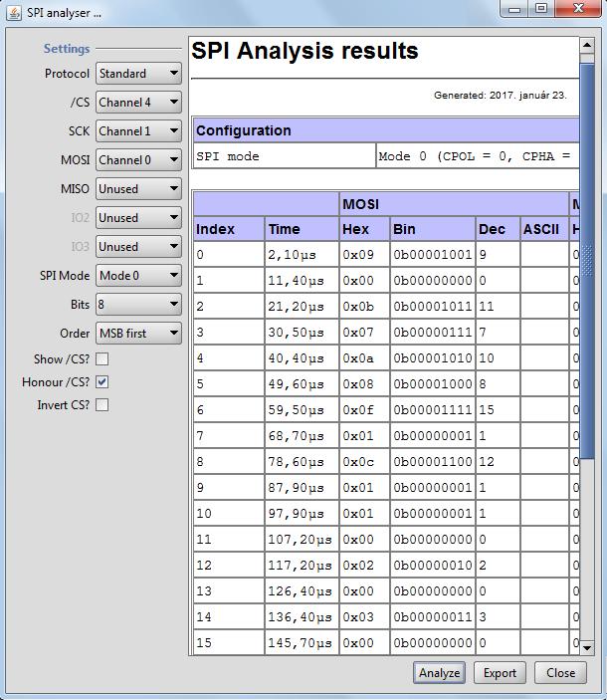Click the 'Generated: 2017. január 23.' text
The width and height of the screenshot is (607, 700).
(x=500, y=95)
